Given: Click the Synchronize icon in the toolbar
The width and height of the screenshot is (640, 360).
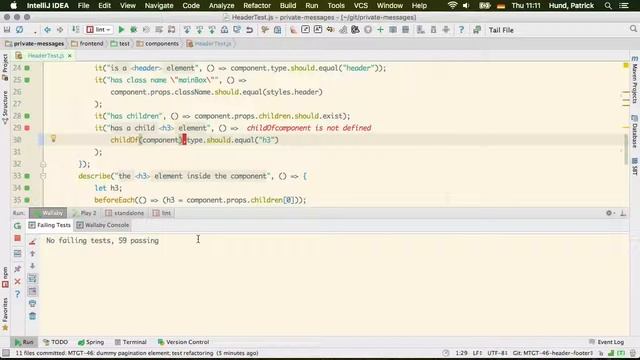Looking at the screenshot, I should (19, 30).
